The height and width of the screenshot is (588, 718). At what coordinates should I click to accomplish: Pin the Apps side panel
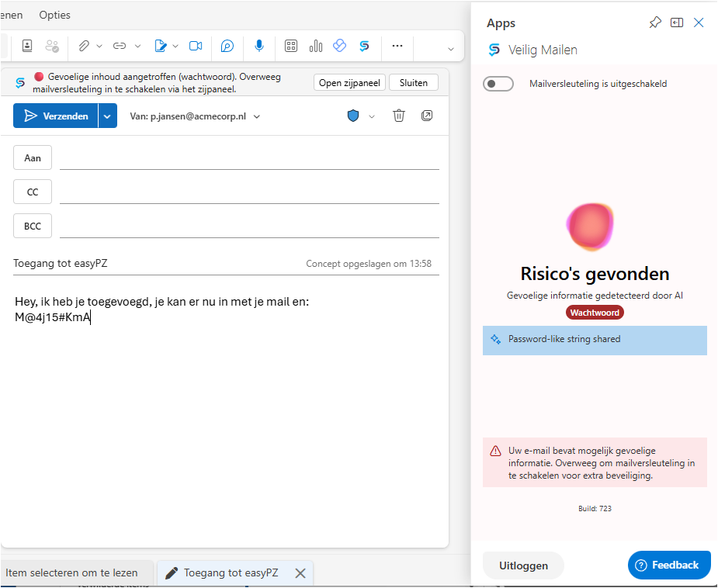(655, 22)
